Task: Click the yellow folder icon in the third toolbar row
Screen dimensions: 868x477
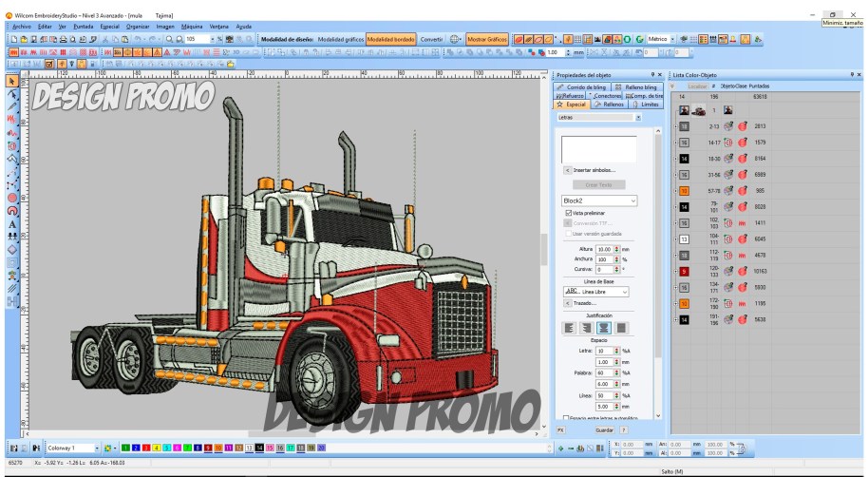Action: pyautogui.click(x=230, y=65)
